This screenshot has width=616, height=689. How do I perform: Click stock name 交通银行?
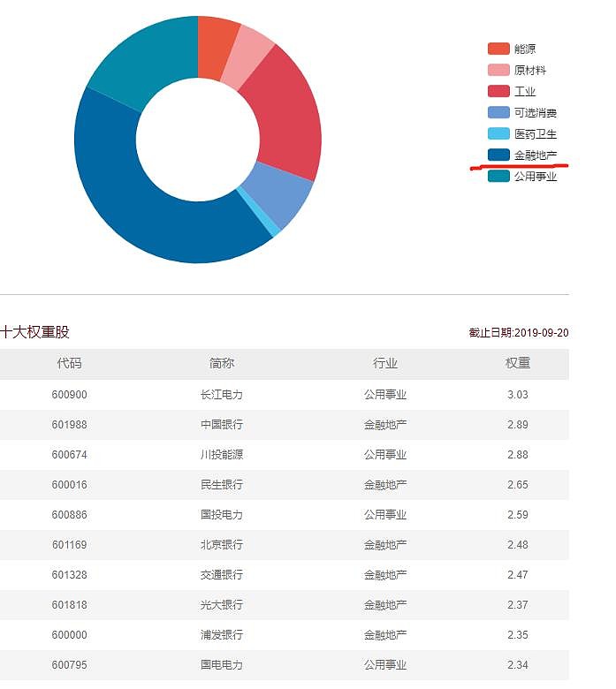pyautogui.click(x=222, y=575)
